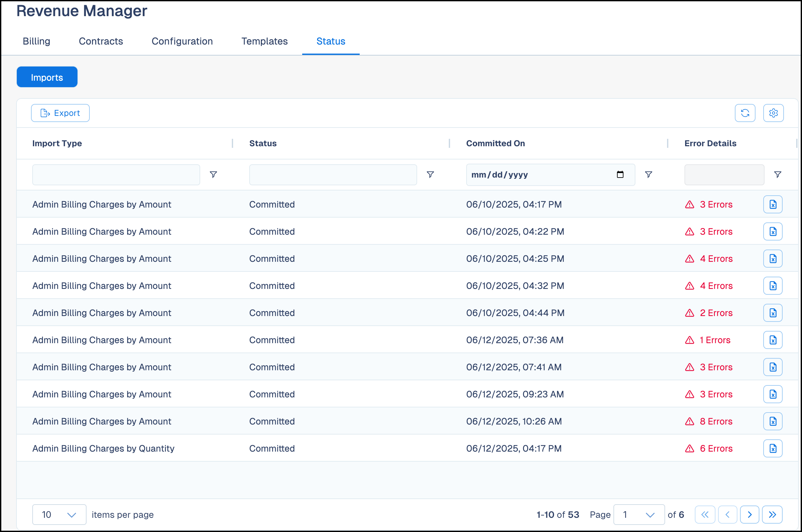Image resolution: width=802 pixels, height=532 pixels.
Task: Open calendar picker in Committed On
Action: tap(620, 174)
